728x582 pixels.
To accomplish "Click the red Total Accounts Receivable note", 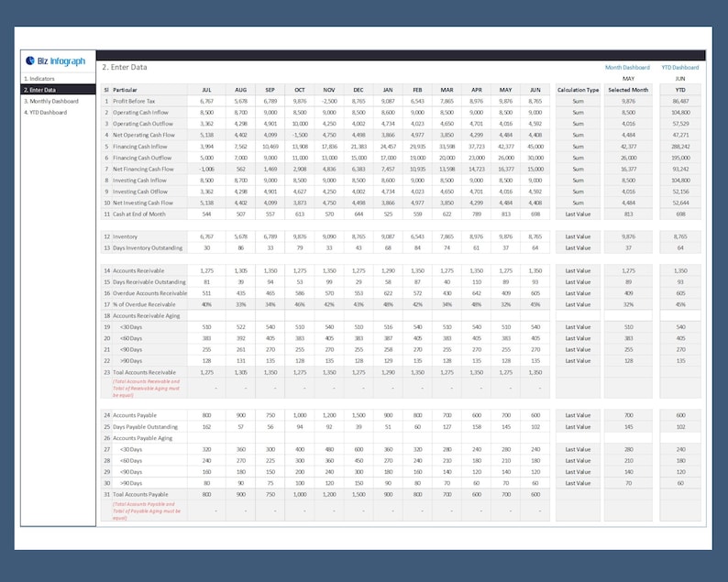I will click(147, 388).
